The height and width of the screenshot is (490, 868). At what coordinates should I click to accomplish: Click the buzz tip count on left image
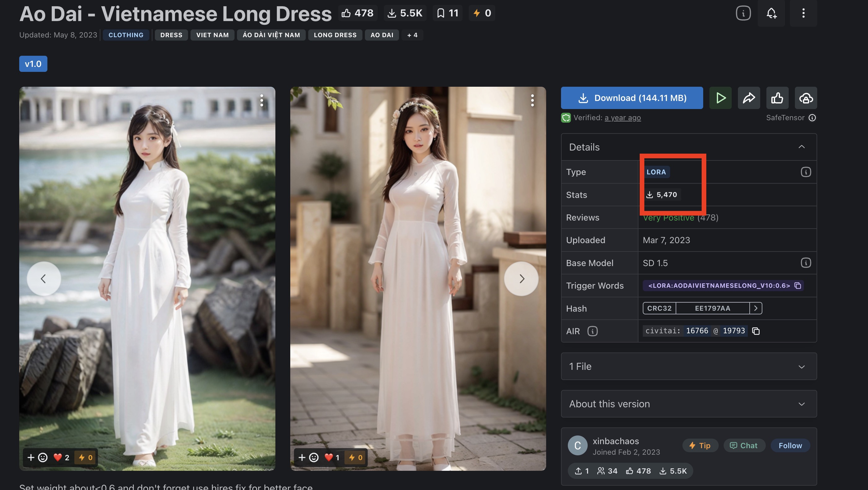[x=85, y=457]
